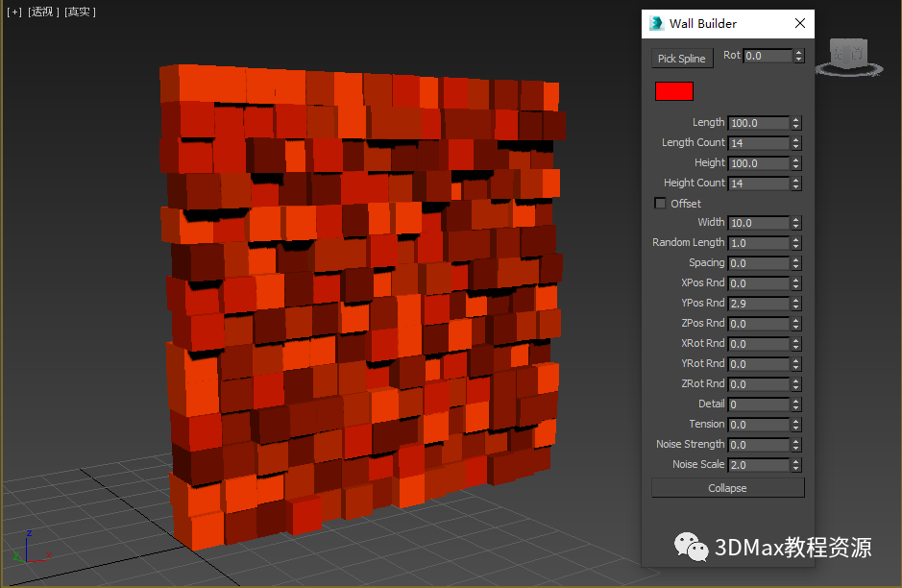Viewport: 902px width, 588px height.
Task: Select the Length Count field
Action: [x=759, y=143]
